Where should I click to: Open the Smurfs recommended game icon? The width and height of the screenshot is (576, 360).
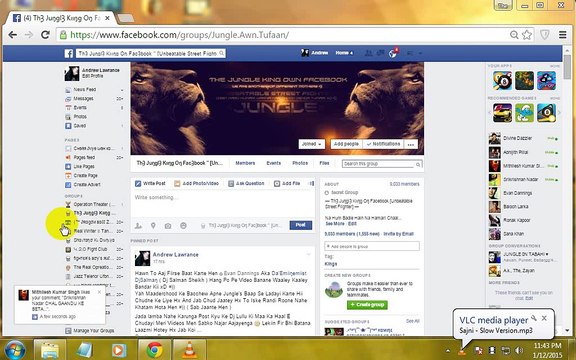click(x=524, y=113)
